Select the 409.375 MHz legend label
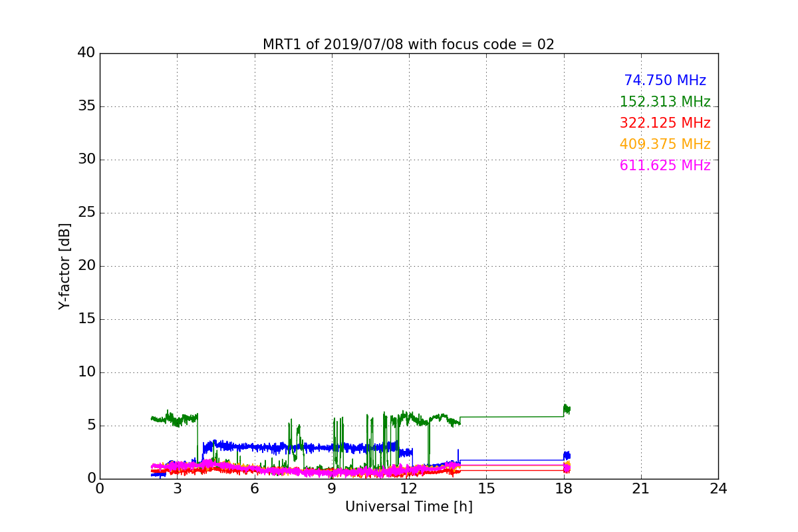This screenshot has height=532, width=798. pos(665,144)
